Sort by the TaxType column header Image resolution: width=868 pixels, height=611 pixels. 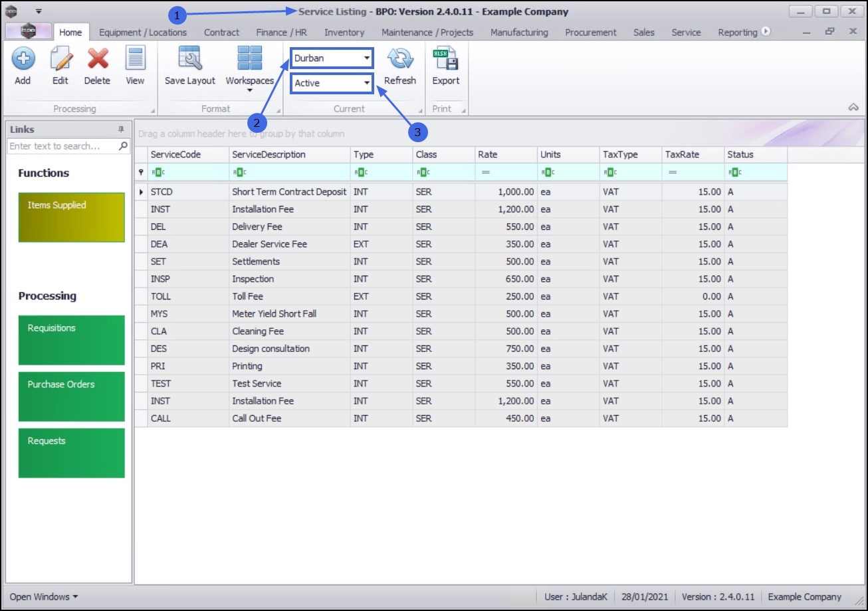pos(631,155)
